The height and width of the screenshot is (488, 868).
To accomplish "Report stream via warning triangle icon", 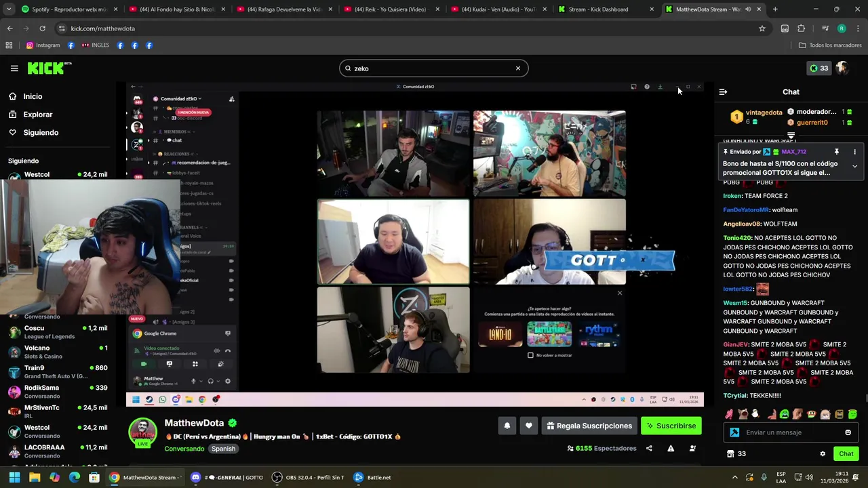I will coord(671,448).
